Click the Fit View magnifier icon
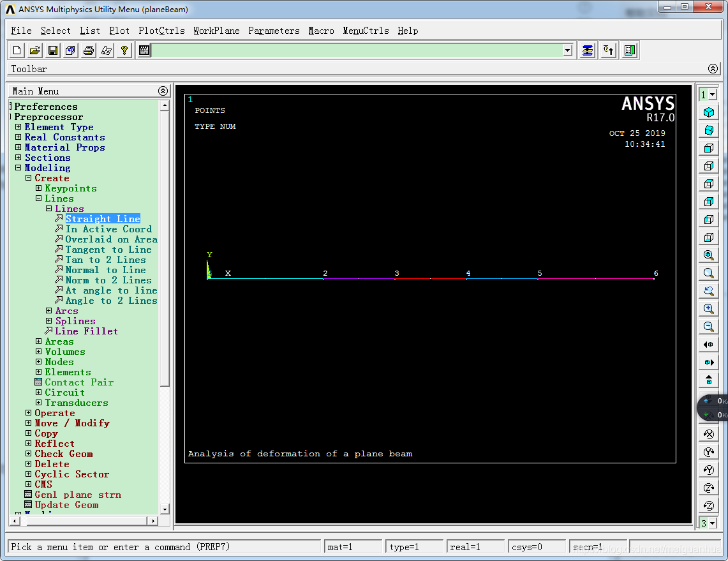 pyautogui.click(x=708, y=255)
